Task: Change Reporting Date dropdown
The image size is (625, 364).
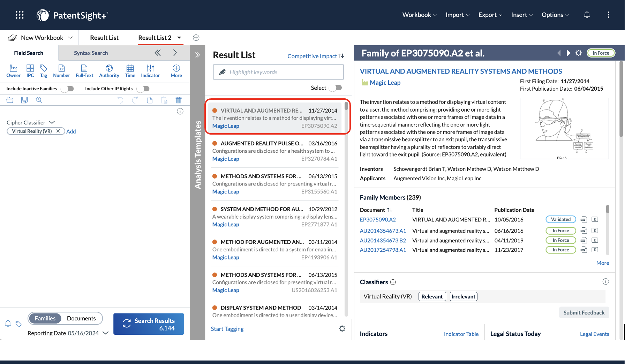Action: 105,333
